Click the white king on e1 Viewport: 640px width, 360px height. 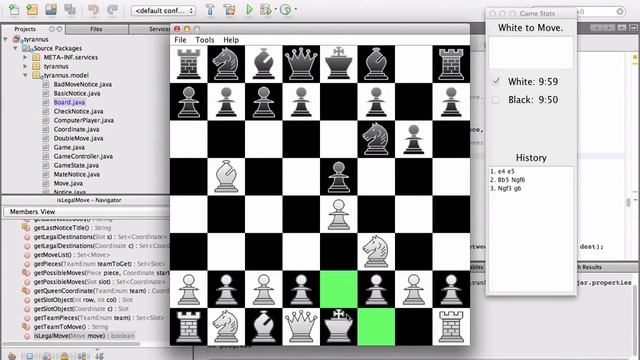coord(338,327)
